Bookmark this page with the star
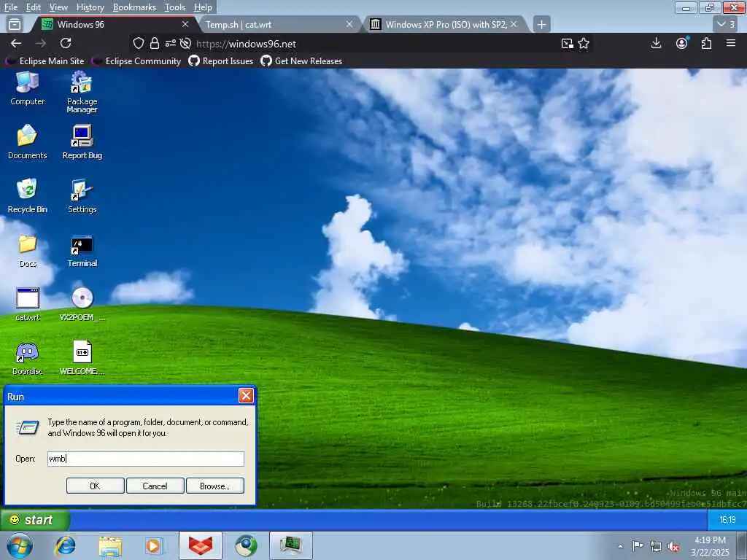Screen dimensions: 747x560 pos(584,43)
